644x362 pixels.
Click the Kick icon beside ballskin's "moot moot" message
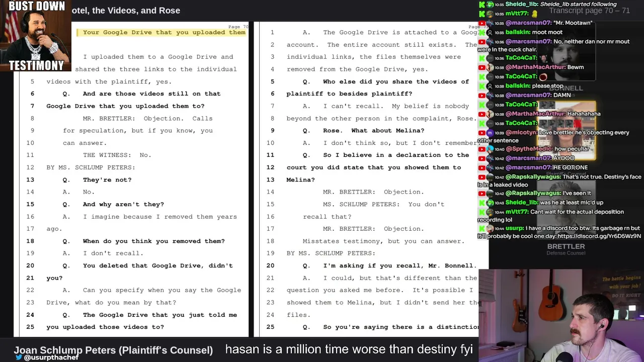[481, 32]
